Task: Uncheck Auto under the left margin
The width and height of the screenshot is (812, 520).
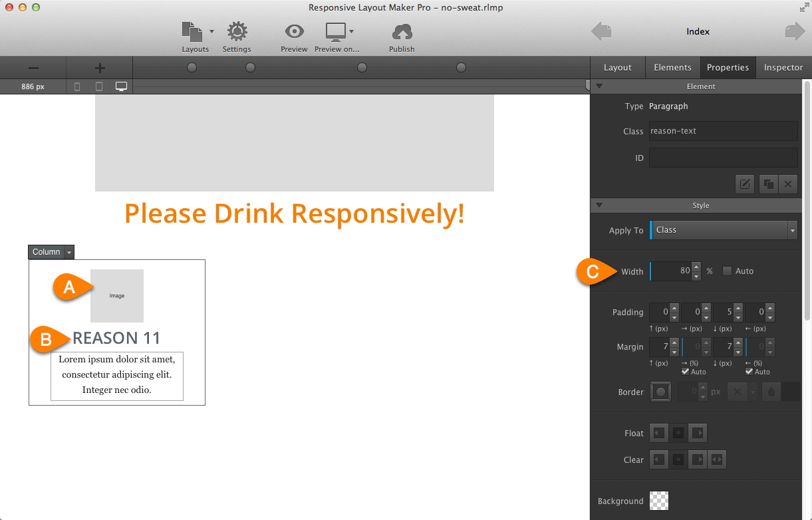Action: click(x=749, y=372)
